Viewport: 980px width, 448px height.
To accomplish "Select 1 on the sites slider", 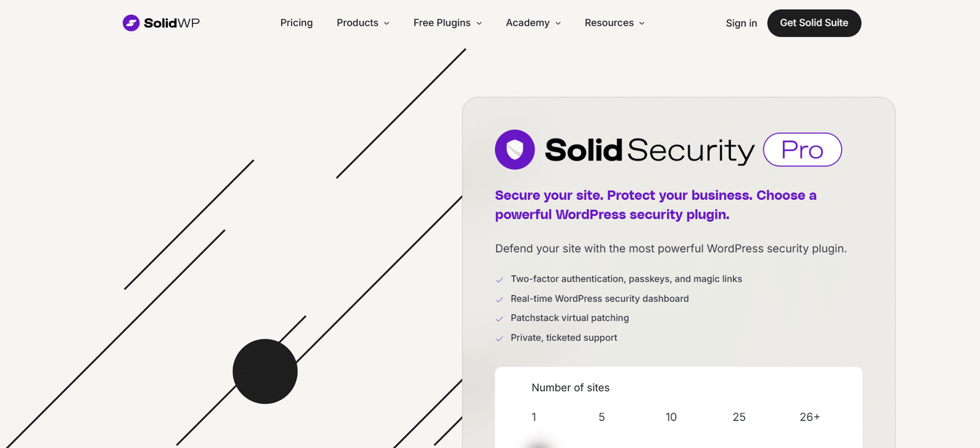I will [534, 417].
